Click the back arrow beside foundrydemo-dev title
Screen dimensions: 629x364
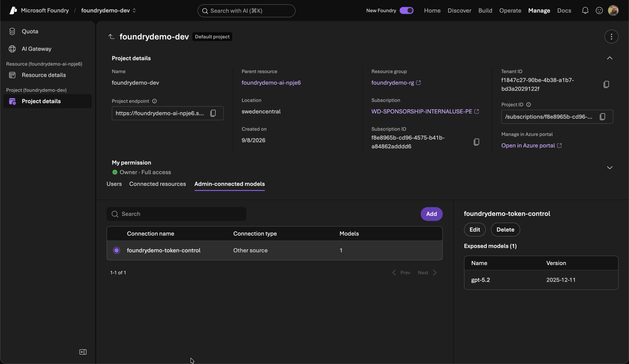pyautogui.click(x=111, y=37)
